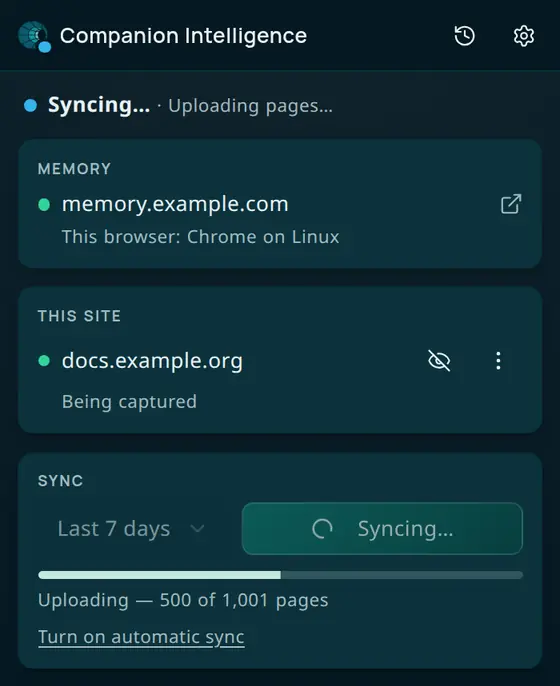Screen dimensions: 560x686
Task: Click the Being captured status text
Action: coord(129,402)
